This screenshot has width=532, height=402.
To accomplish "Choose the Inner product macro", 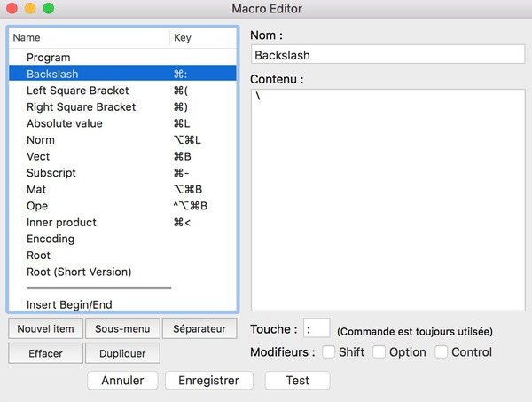I will (122, 222).
